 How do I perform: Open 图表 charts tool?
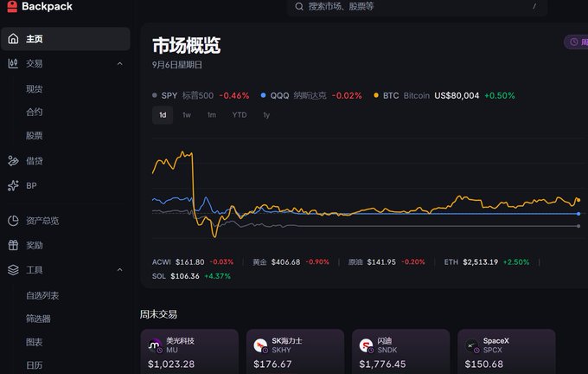tap(34, 342)
